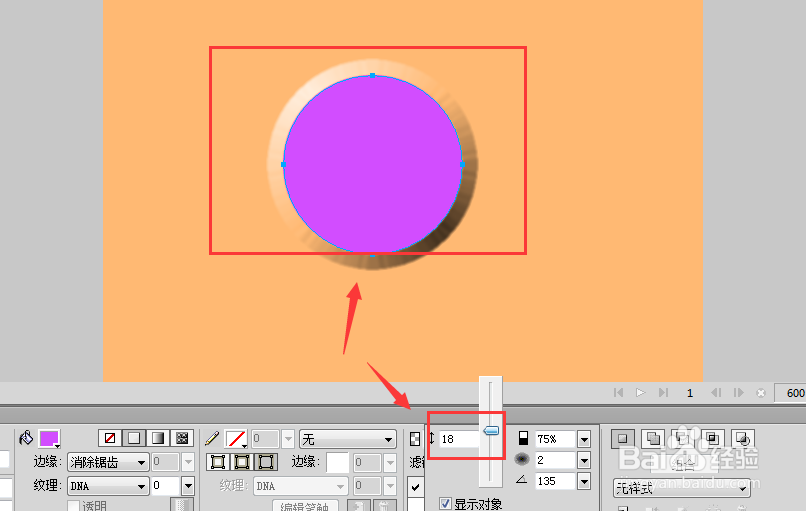Adjust the popup distance slider handle
Viewport: 806px width, 511px height.
[491, 431]
